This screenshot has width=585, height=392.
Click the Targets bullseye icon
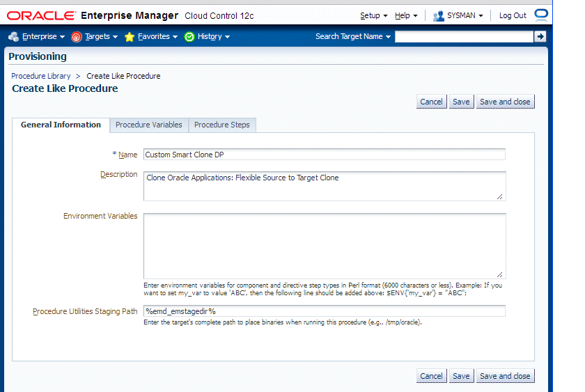click(77, 37)
